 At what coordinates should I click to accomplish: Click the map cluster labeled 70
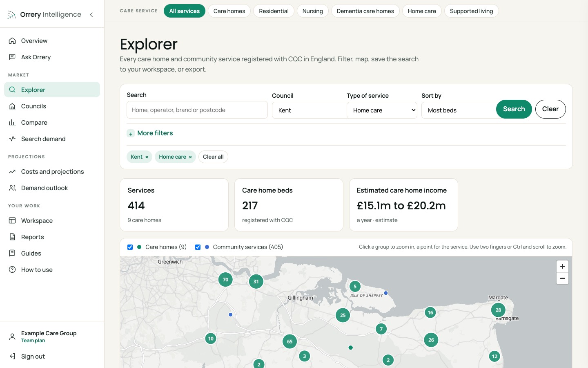225,280
